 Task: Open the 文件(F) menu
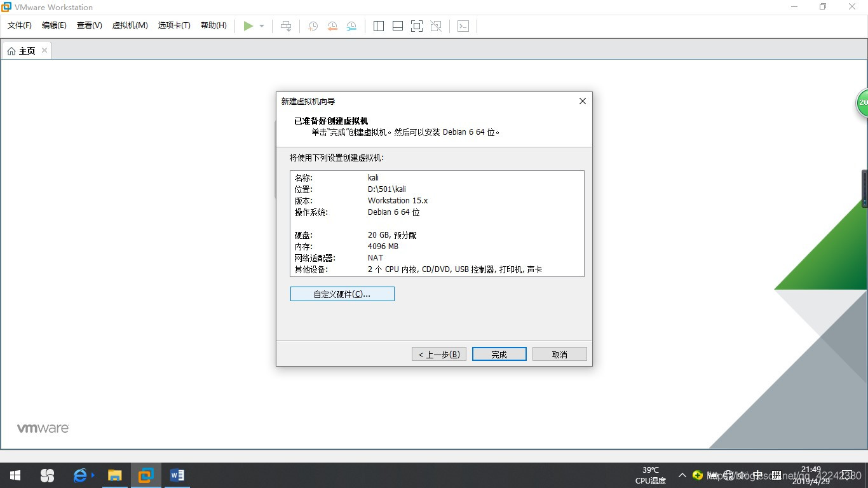(x=20, y=25)
